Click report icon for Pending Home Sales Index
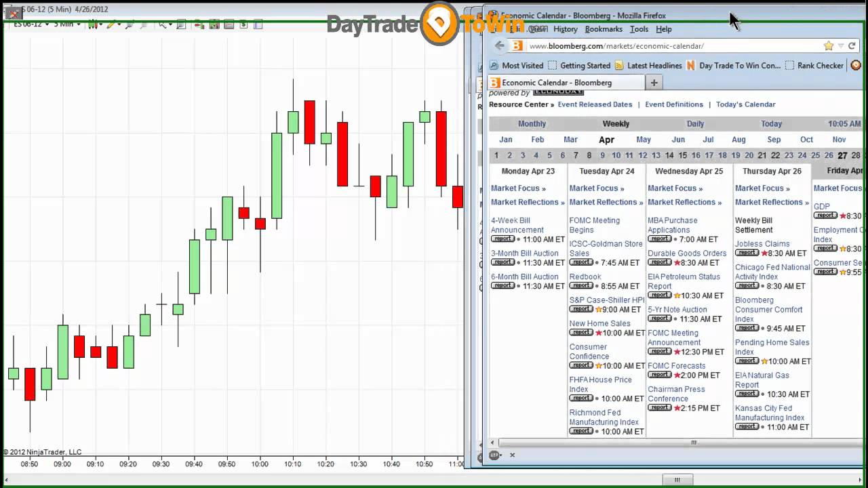Viewport: 868px width, 488px height. coord(747,361)
